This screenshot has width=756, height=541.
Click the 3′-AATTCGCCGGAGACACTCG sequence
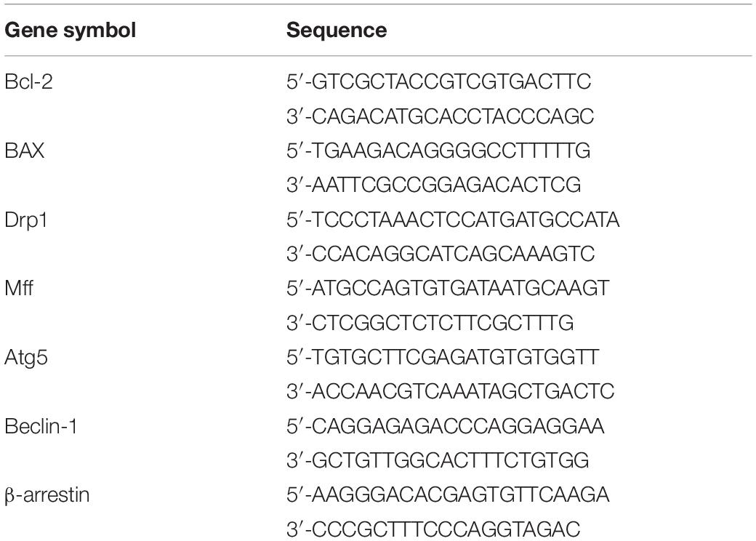433,185
